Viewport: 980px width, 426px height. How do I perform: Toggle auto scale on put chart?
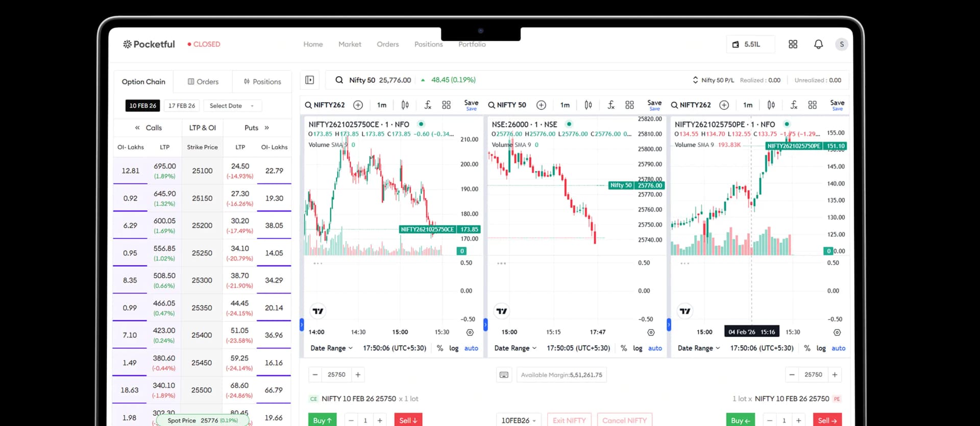[838, 348]
